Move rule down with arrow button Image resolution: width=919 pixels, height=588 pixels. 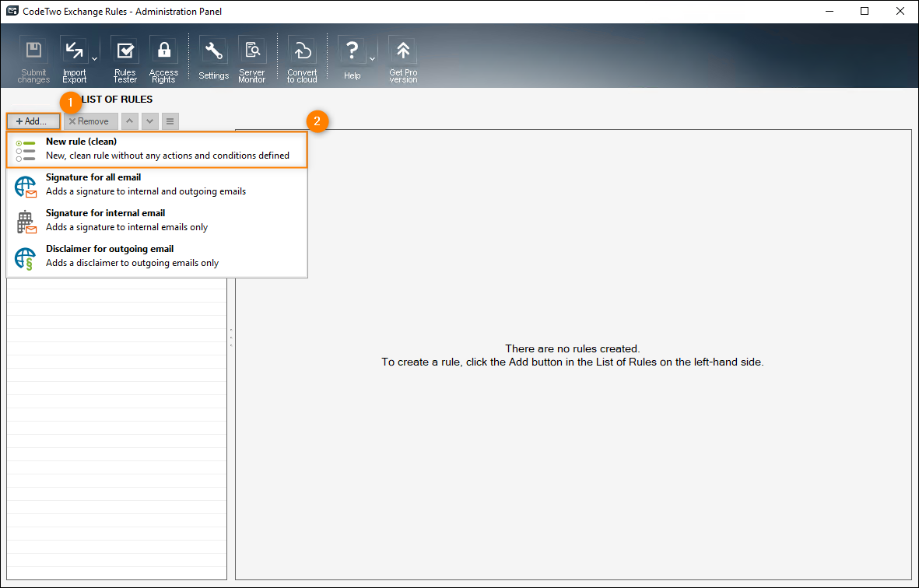click(150, 121)
